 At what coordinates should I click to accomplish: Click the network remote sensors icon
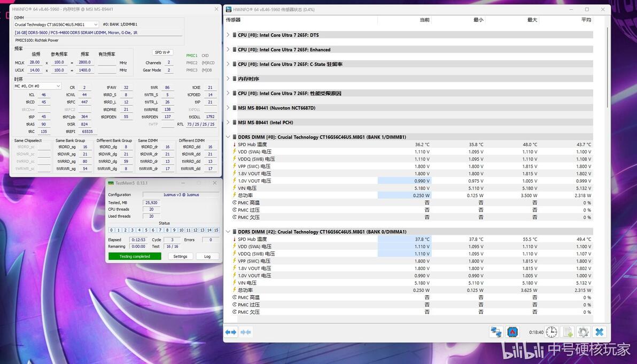[x=496, y=332]
